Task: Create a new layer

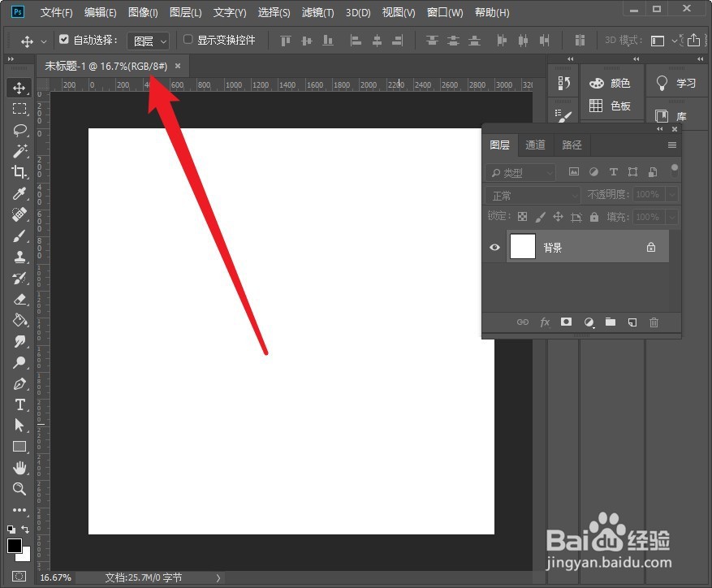Action: 632,322
